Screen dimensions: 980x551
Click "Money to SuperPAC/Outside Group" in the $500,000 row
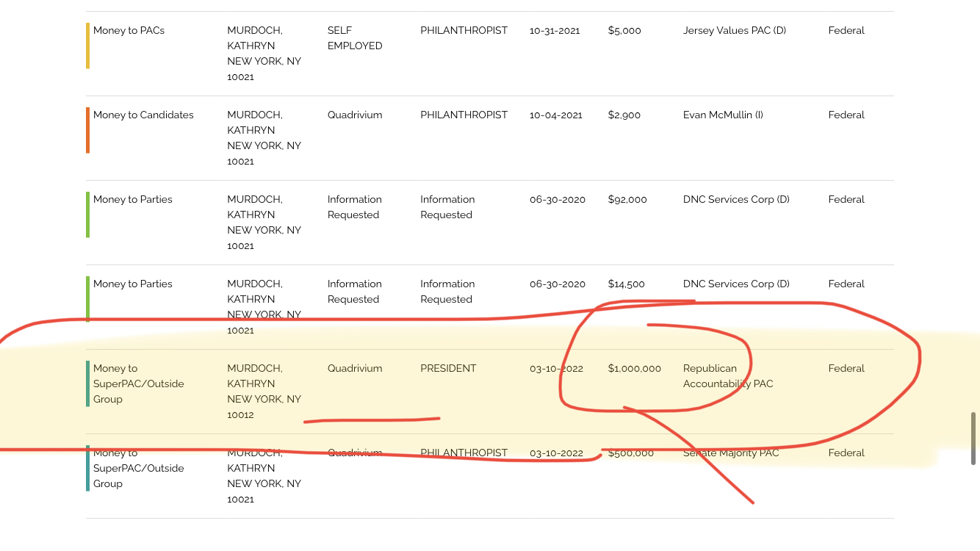(139, 468)
